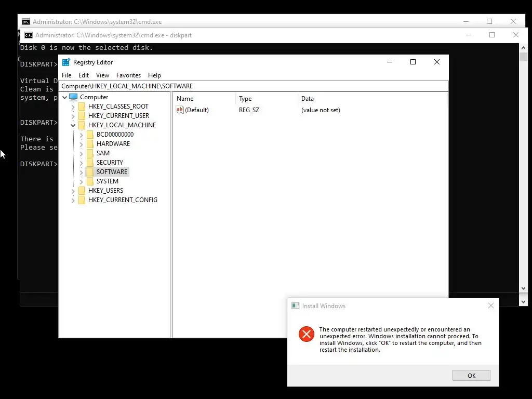Select the (Default) value name
Viewport: 532px width, 399px height.
pyautogui.click(x=197, y=110)
